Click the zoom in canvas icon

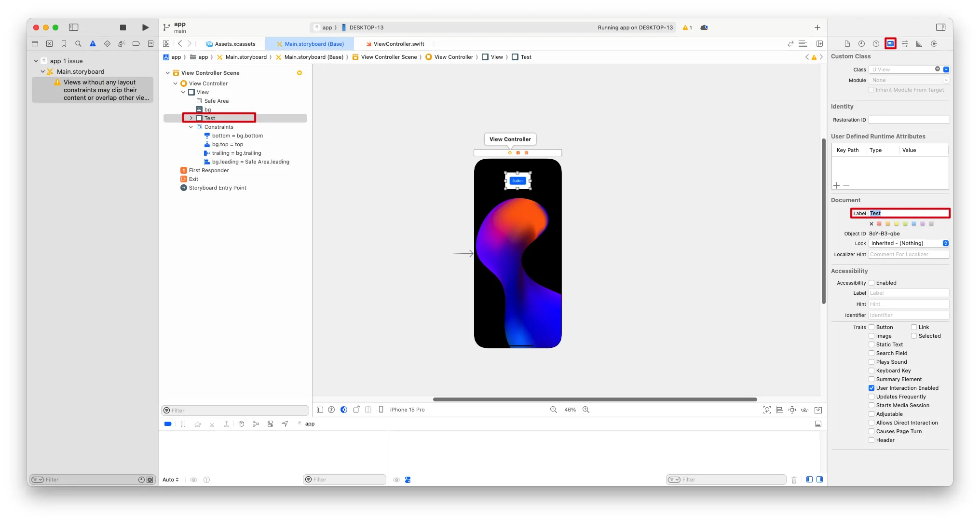pos(586,410)
